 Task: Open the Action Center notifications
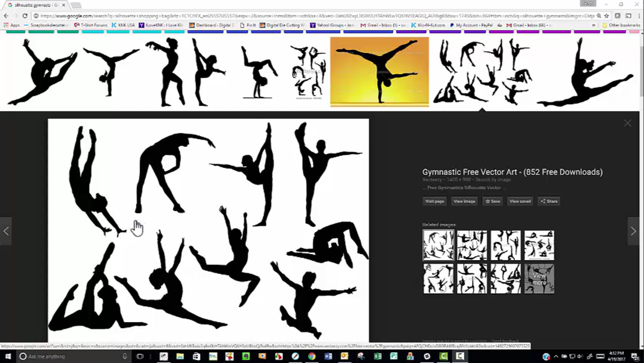tap(635, 356)
